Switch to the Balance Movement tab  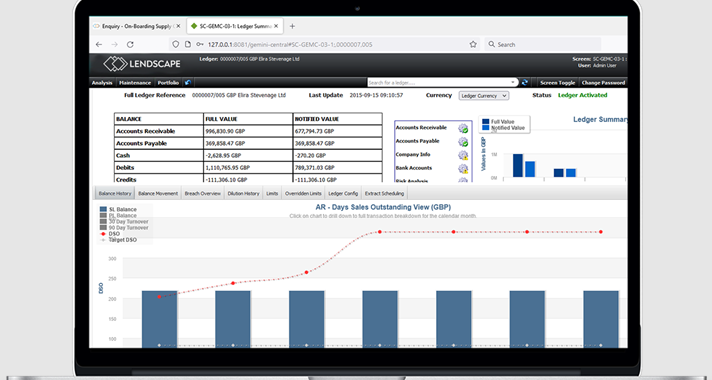click(158, 193)
